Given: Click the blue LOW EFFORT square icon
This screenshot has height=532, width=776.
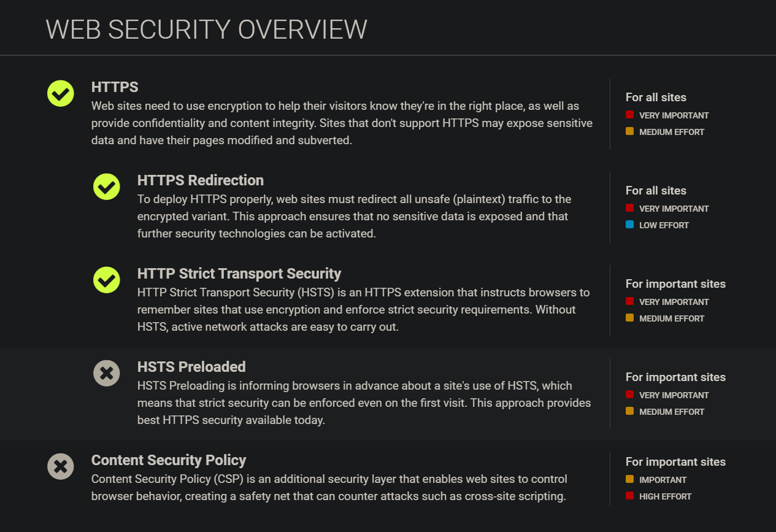Looking at the screenshot, I should (x=629, y=225).
